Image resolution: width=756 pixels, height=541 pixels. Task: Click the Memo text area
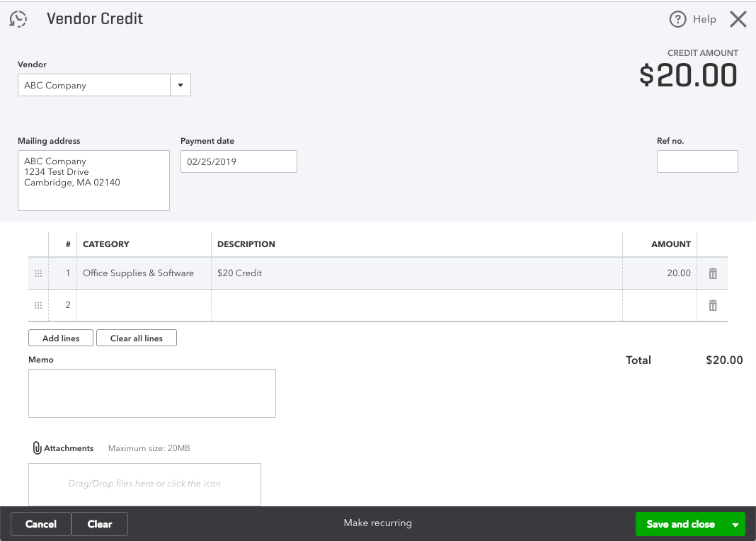pyautogui.click(x=152, y=394)
